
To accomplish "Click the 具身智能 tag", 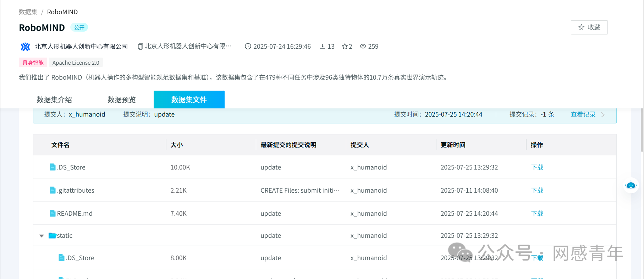I will 33,63.
